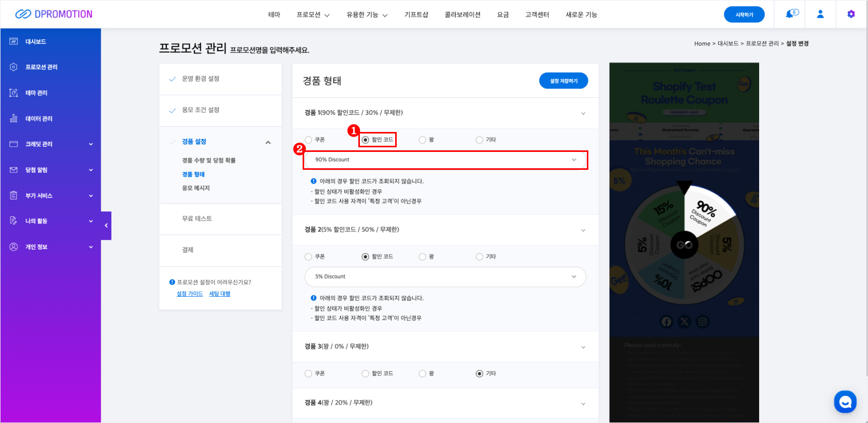
Task: Open the 프로모션 menu in top navigation
Action: 313,15
